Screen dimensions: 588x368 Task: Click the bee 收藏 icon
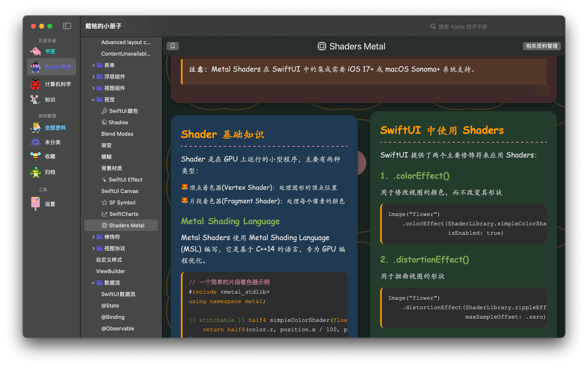click(x=36, y=156)
